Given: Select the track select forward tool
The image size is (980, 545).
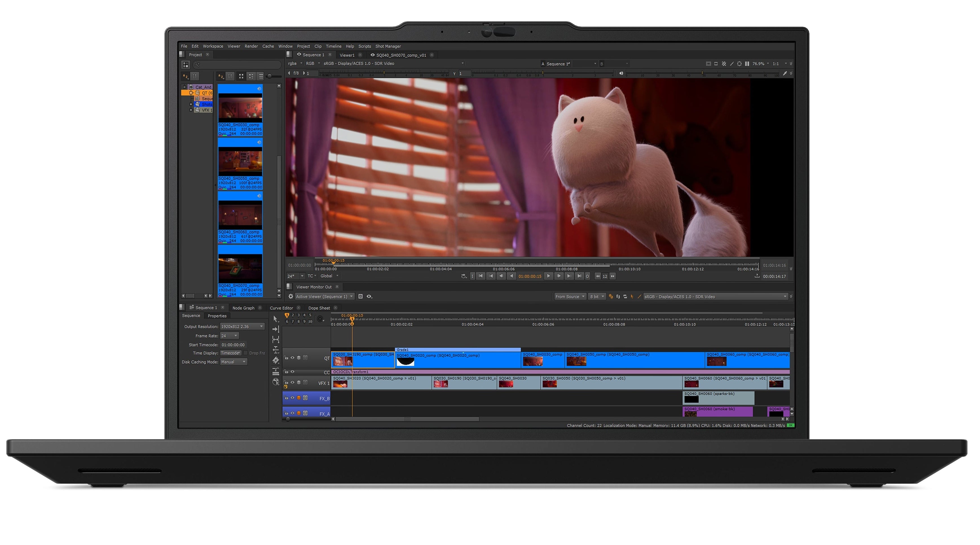Looking at the screenshot, I should coord(276,329).
